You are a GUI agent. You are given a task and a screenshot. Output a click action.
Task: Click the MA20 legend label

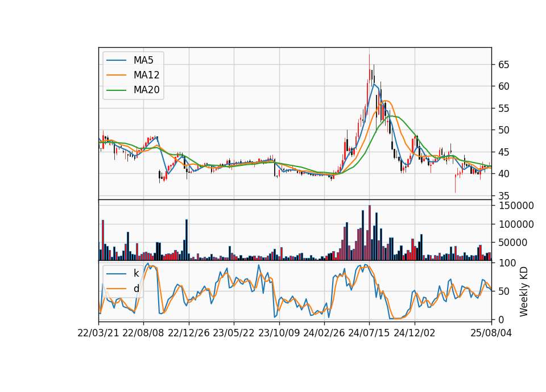[x=146, y=90]
